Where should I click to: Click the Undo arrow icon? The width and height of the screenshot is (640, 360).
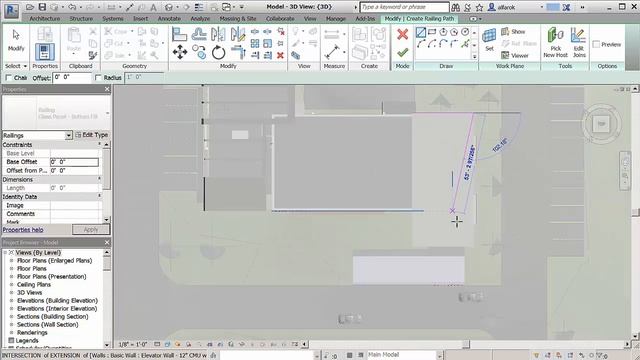click(x=72, y=7)
